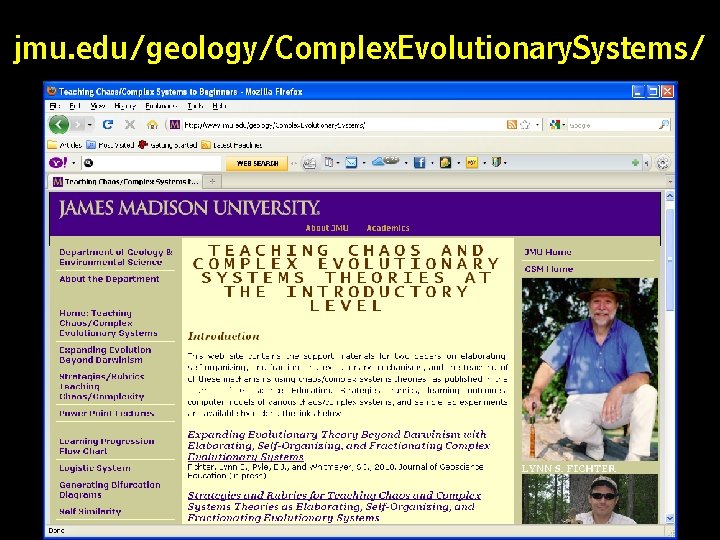Open Expanding Evolution Beyond Darwinism sidebar link

[105, 355]
